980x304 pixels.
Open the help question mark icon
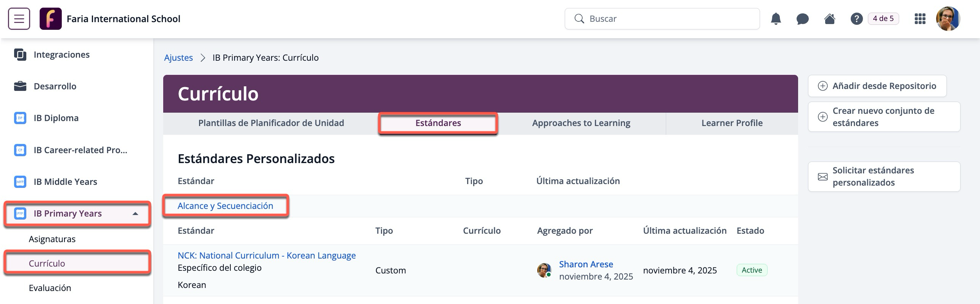(856, 19)
